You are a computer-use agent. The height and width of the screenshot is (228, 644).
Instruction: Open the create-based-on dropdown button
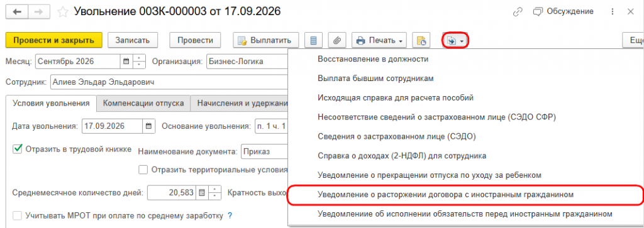455,41
